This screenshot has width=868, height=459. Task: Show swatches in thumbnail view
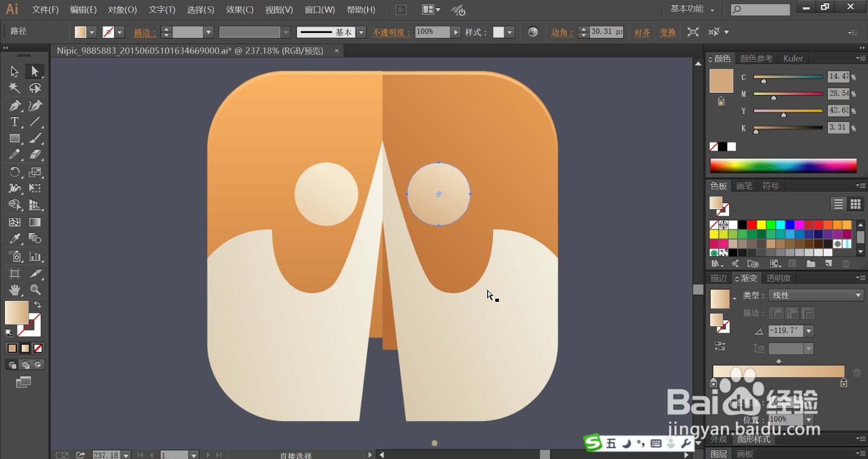click(856, 204)
